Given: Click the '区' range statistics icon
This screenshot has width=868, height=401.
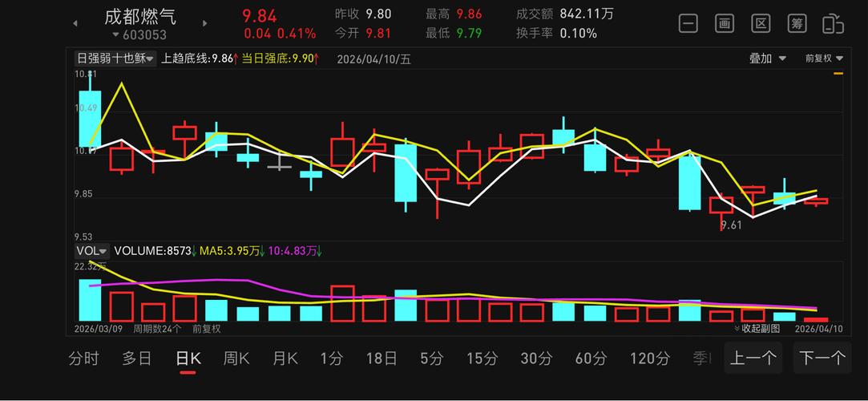Looking at the screenshot, I should pos(761,23).
